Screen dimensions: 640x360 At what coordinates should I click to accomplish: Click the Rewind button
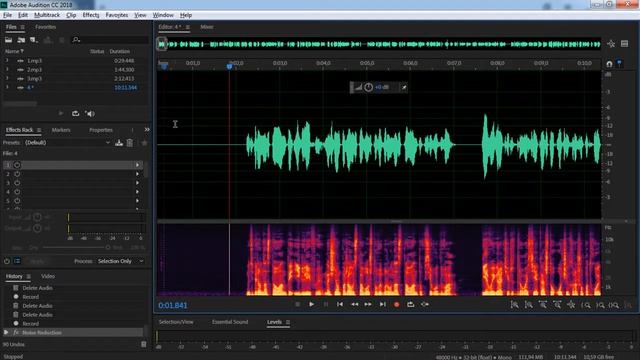tap(354, 304)
